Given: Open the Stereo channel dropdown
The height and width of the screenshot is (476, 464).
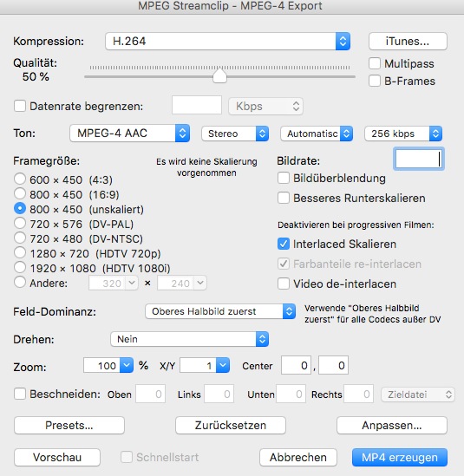Looking at the screenshot, I should 235,134.
